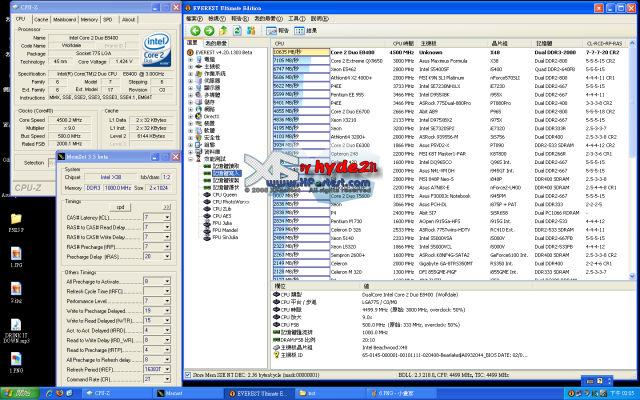Screen dimensions: 640x400
Task: Switch to Memset taskbar button
Action: point(187,393)
